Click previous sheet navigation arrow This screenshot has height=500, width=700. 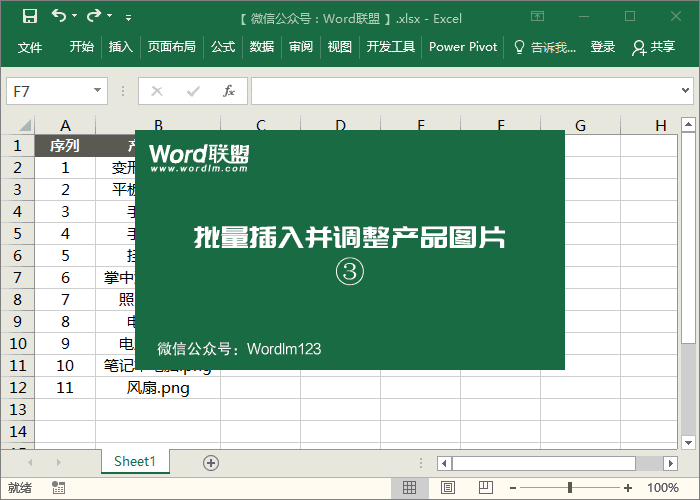click(x=30, y=462)
